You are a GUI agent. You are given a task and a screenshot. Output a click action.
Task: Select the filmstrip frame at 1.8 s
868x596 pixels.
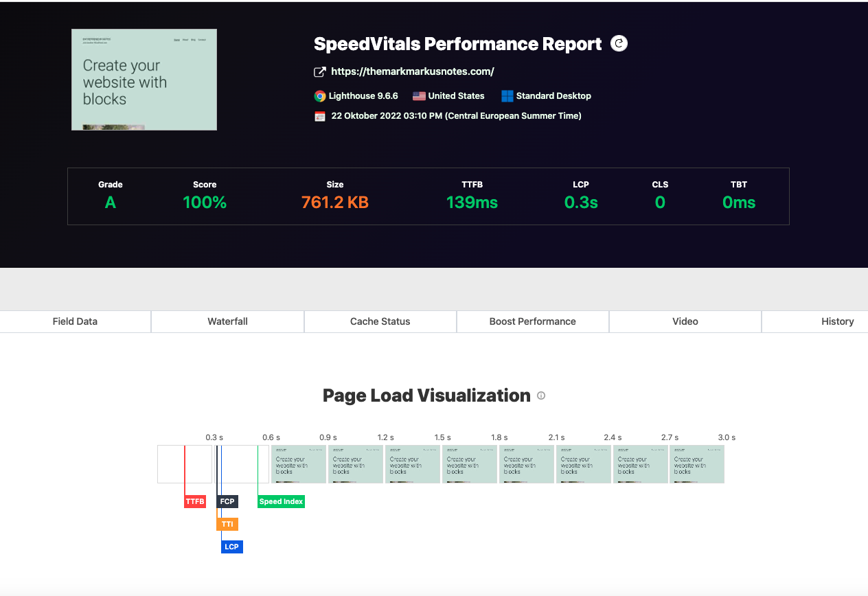(527, 464)
